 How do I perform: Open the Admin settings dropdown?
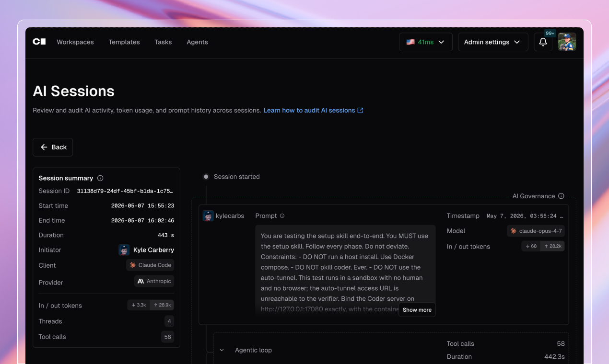[493, 42]
